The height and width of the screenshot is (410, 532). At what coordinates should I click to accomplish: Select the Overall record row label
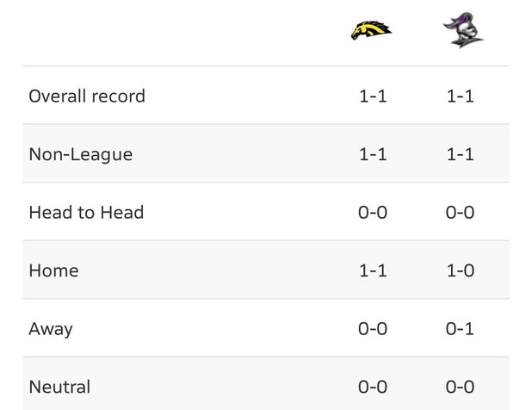click(87, 96)
